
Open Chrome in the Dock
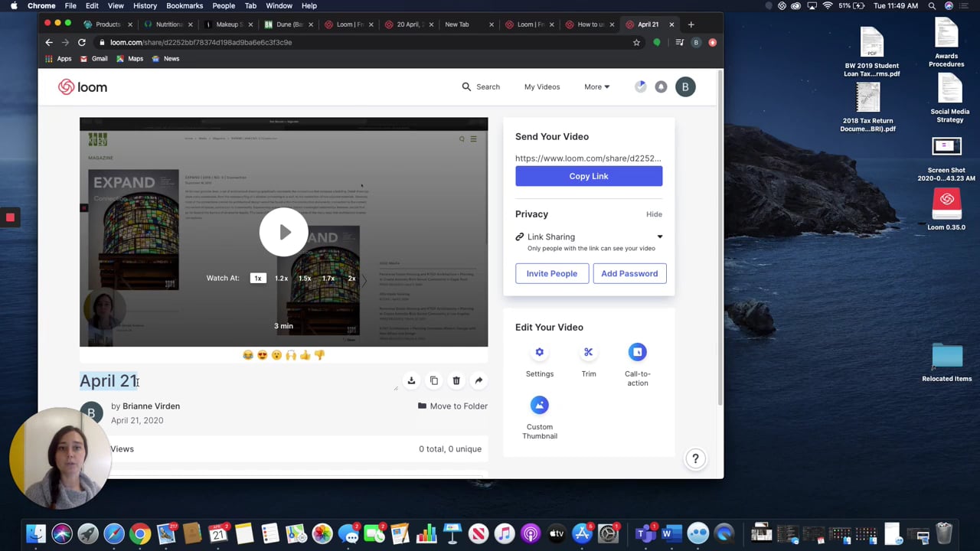coord(140,533)
